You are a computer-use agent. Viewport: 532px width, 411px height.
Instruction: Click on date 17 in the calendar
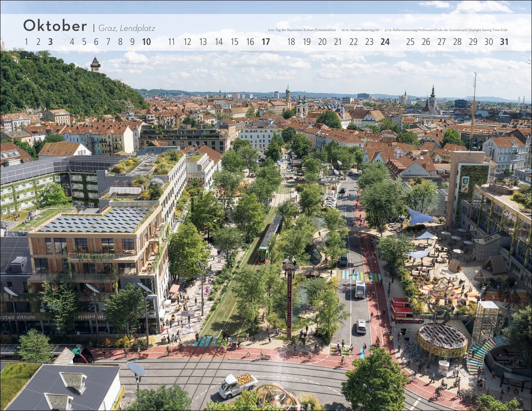tap(265, 42)
